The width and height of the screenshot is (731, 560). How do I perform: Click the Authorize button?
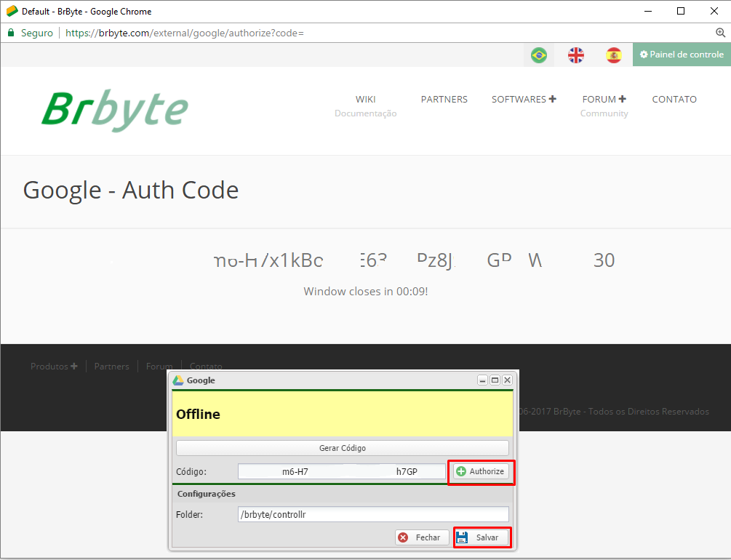click(481, 472)
